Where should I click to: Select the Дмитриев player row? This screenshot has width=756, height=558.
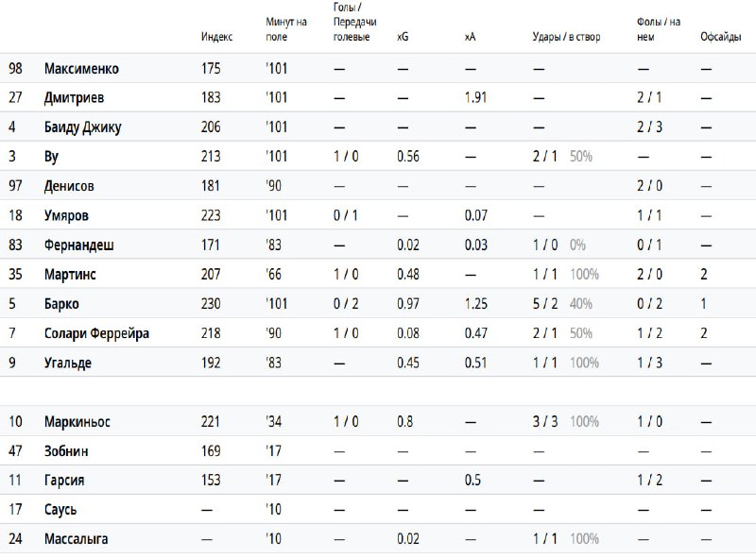pos(75,97)
